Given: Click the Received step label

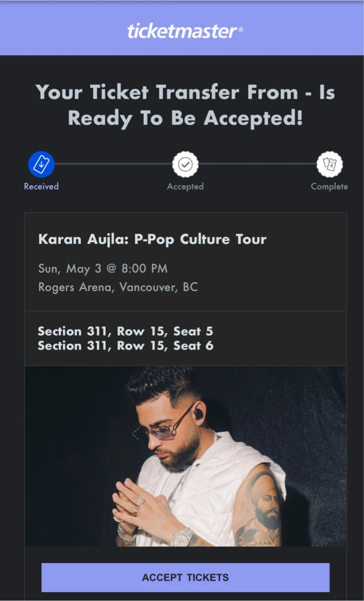Looking at the screenshot, I should point(41,187).
